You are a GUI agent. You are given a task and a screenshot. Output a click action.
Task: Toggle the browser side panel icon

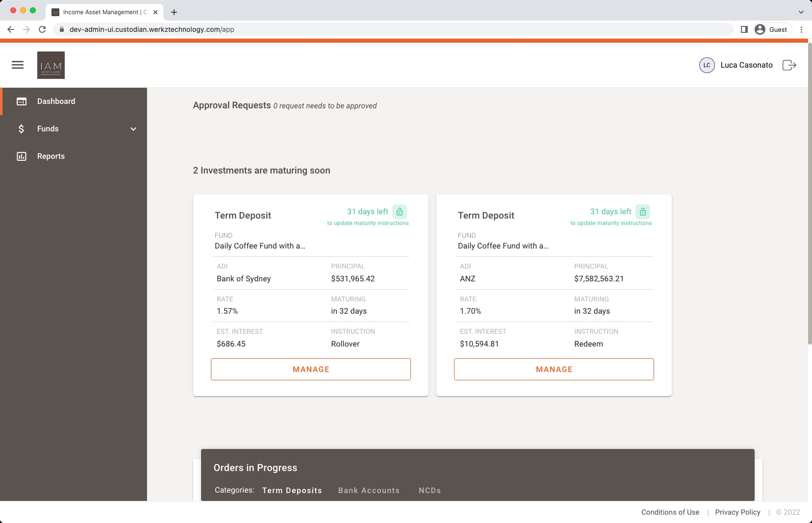tap(744, 29)
